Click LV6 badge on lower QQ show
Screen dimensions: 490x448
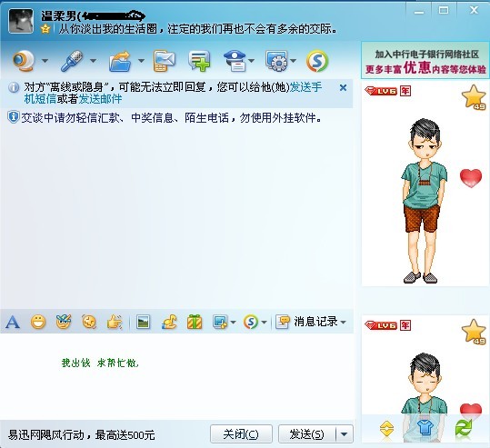point(381,325)
